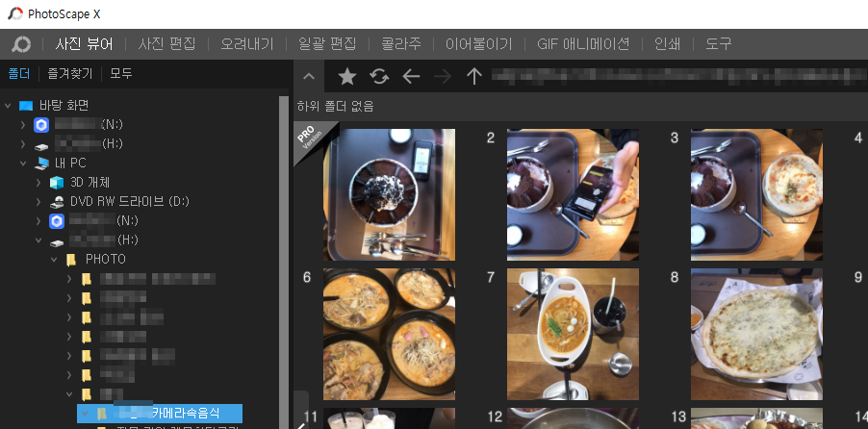The image size is (868, 429).
Task: Open the GIF 애니메이션 tab
Action: click(583, 44)
